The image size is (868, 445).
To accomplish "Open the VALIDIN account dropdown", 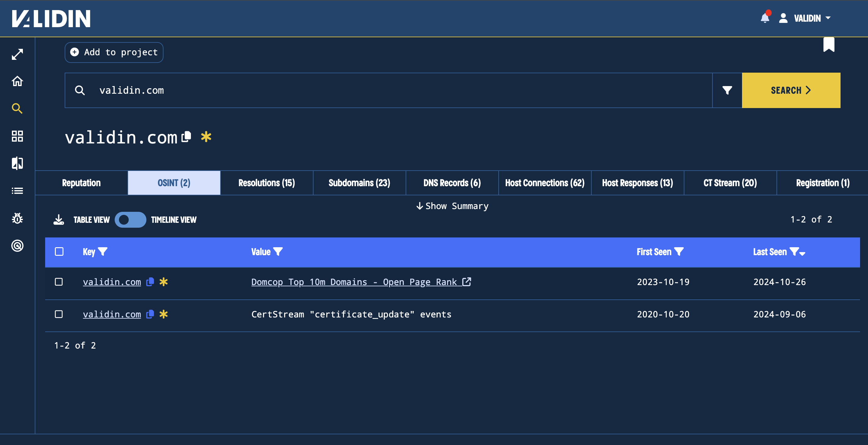I will click(x=812, y=18).
